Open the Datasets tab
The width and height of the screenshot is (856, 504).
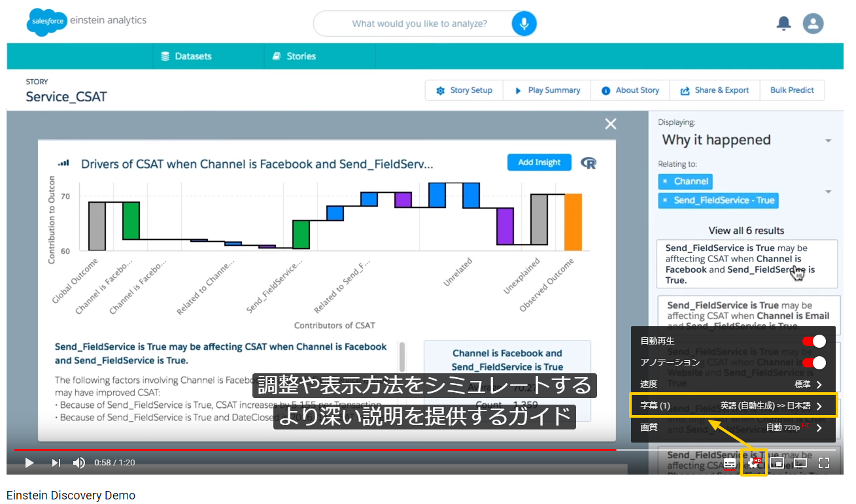(186, 56)
